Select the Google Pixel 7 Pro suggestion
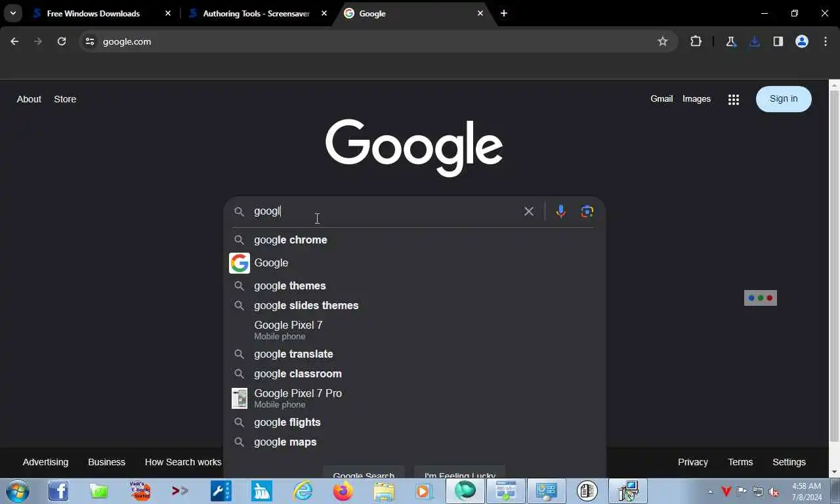 (414, 398)
